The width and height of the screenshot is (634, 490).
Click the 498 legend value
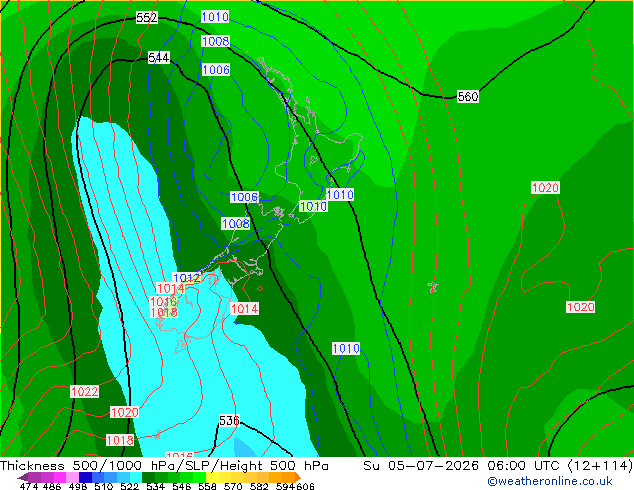pos(78,486)
